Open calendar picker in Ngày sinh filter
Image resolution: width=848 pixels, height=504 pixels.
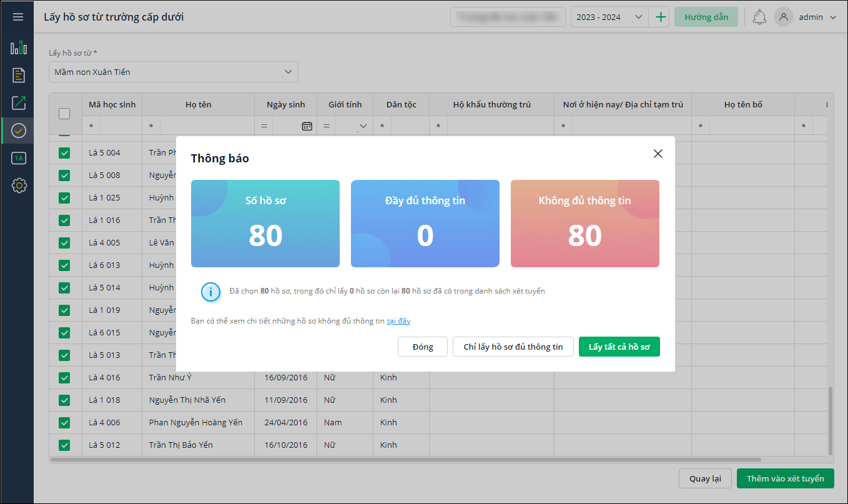(x=307, y=126)
